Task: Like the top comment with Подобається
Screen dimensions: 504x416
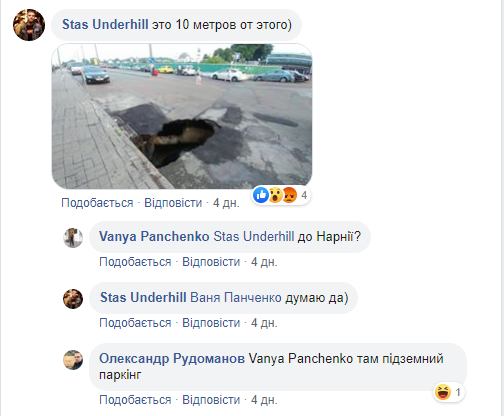Action: (97, 203)
